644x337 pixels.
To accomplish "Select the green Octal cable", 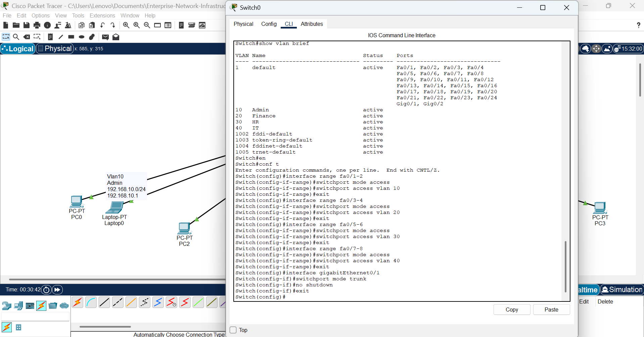I will pyautogui.click(x=198, y=302).
